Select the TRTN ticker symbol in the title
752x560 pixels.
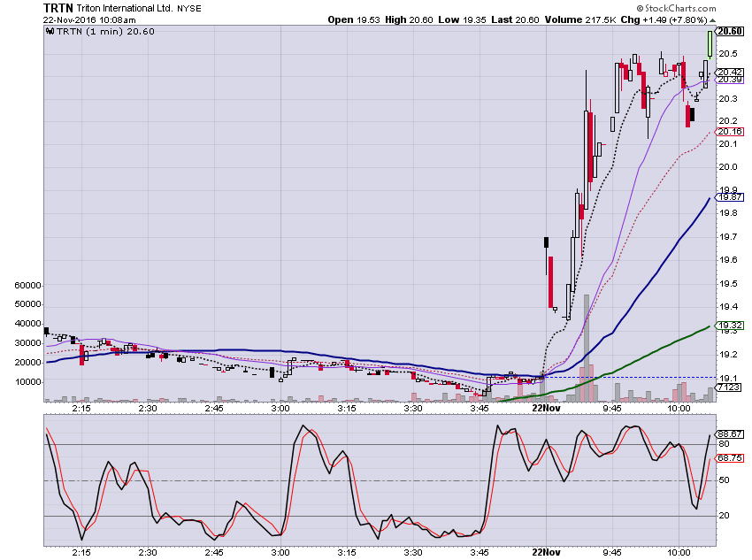pyautogui.click(x=58, y=8)
